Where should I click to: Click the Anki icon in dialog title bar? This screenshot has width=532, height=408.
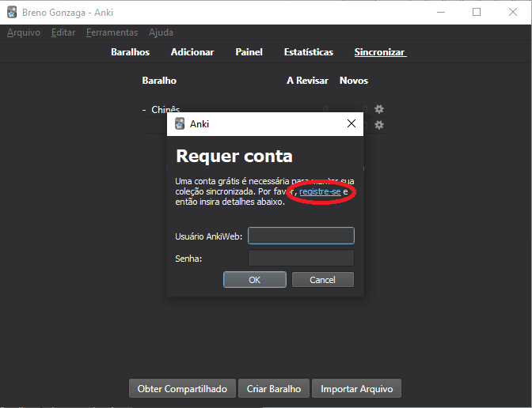(180, 123)
